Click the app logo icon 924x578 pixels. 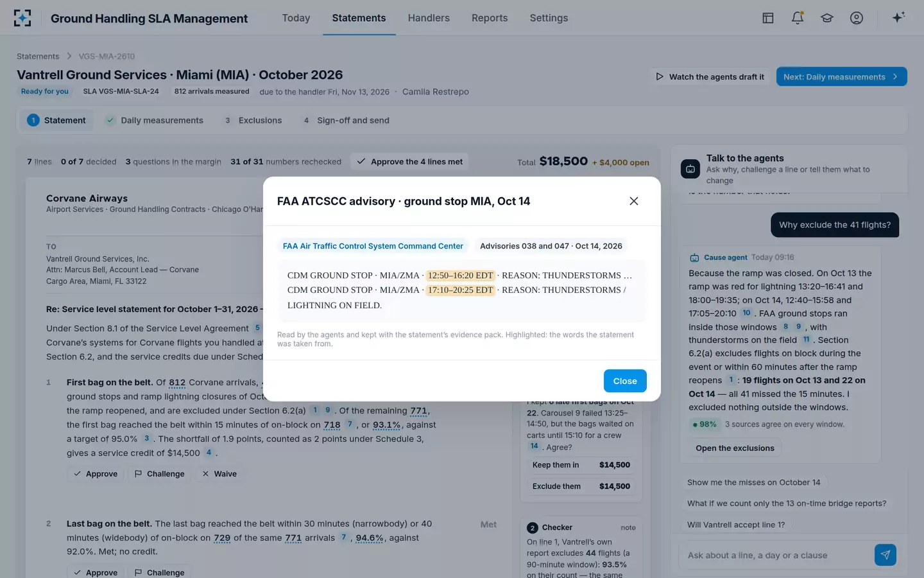22,18
